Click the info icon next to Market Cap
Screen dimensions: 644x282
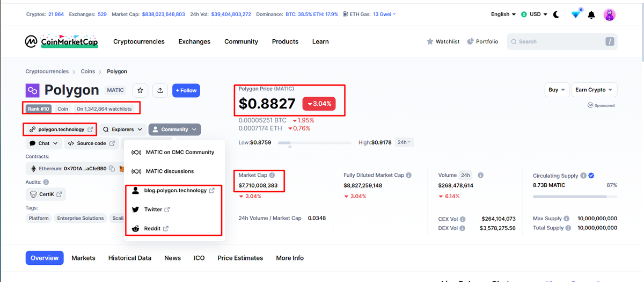tap(272, 175)
